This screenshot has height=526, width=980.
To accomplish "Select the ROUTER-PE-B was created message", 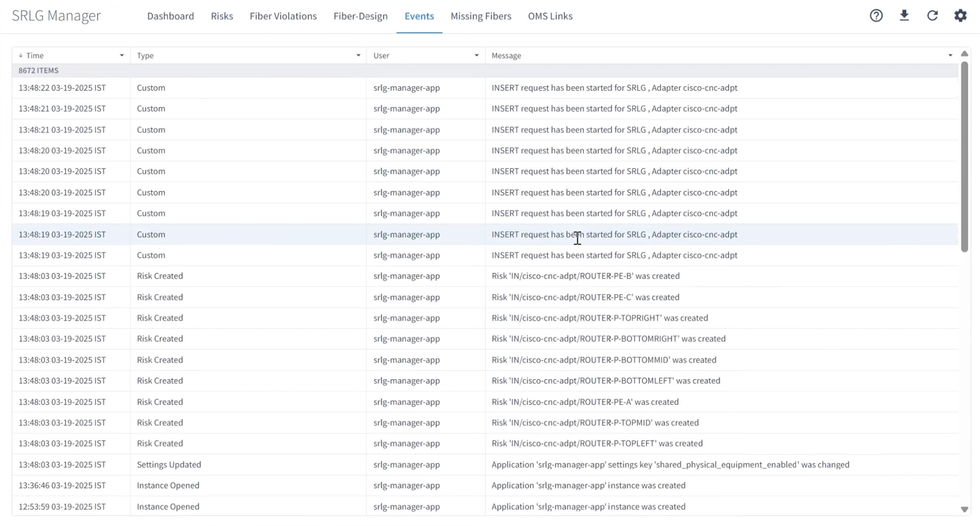I will pos(585,276).
